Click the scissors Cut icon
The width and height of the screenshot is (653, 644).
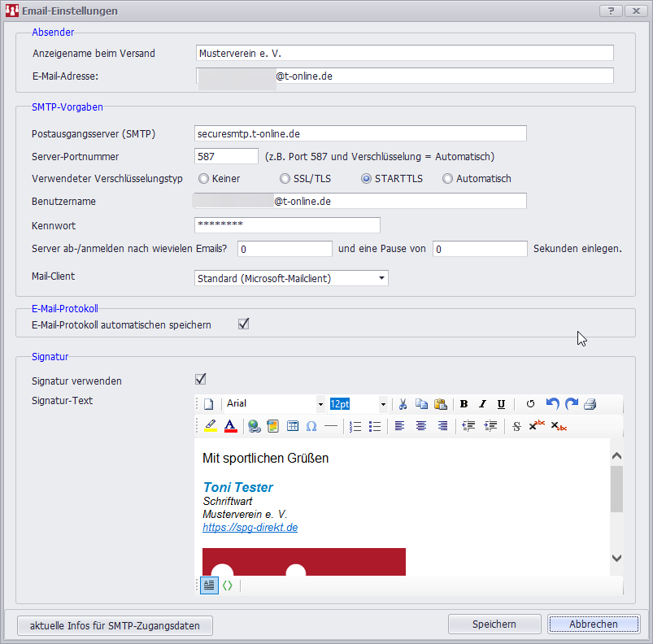click(x=403, y=404)
